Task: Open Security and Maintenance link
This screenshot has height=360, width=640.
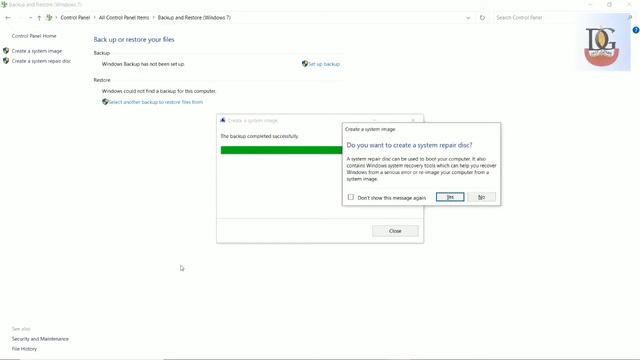Action: point(40,339)
